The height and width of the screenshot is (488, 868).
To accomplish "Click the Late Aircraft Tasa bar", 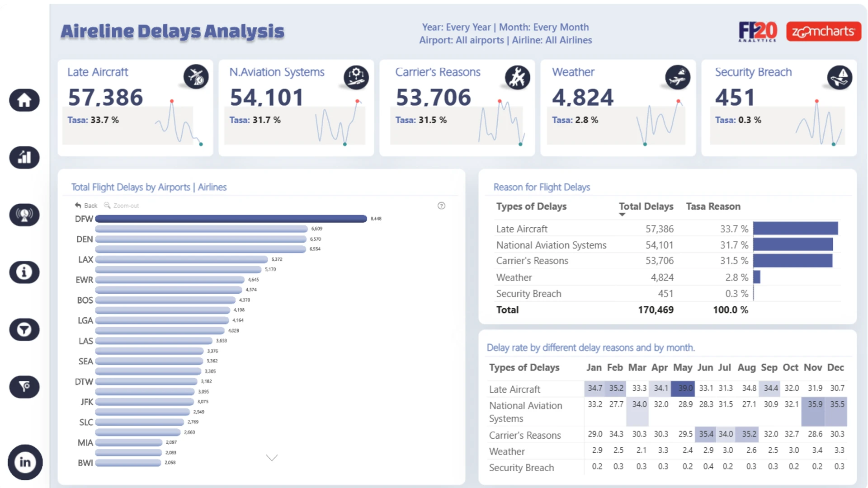I will coord(795,229).
